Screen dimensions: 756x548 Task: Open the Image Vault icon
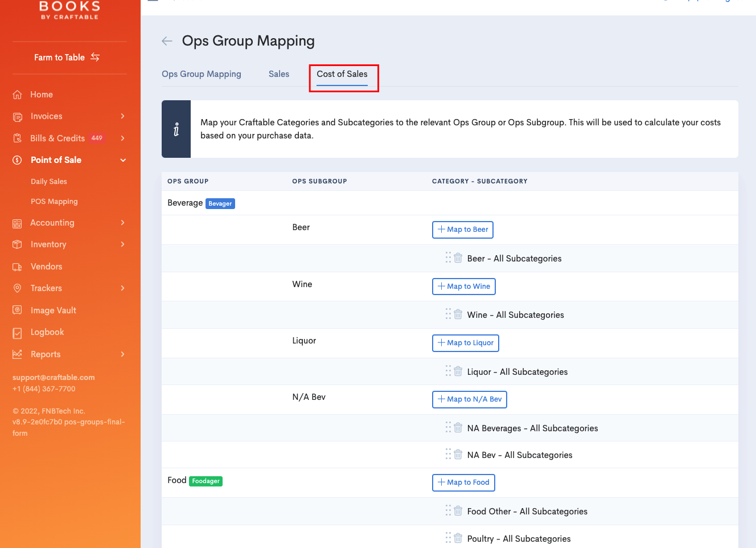(17, 310)
